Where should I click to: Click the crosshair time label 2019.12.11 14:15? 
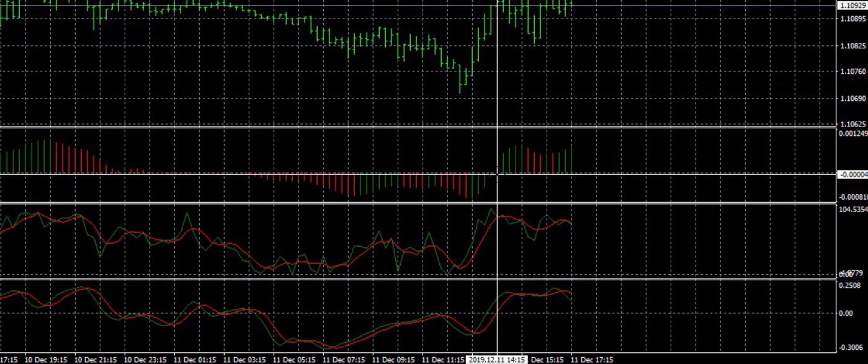tap(498, 360)
